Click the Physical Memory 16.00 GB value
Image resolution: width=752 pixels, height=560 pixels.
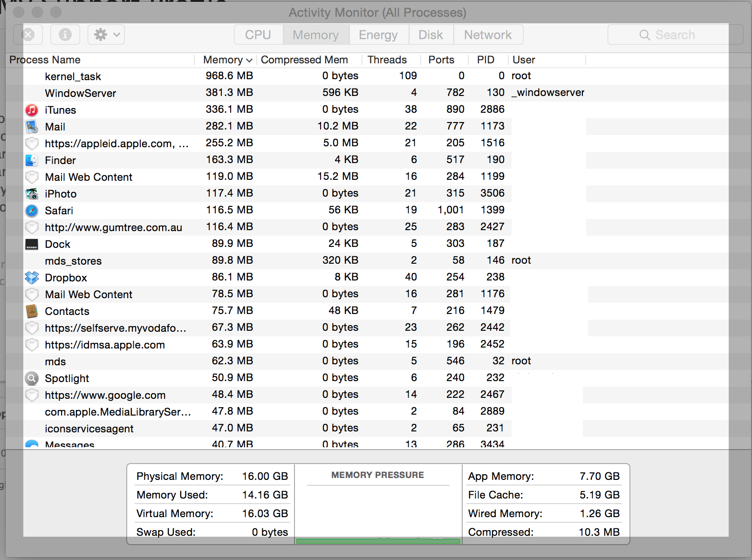click(x=265, y=476)
